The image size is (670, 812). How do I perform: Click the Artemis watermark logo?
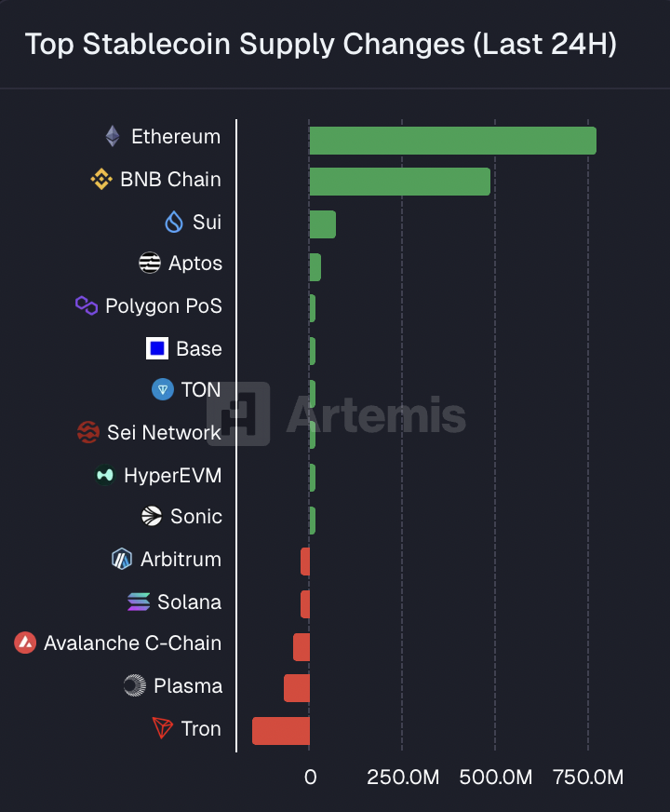tap(336, 413)
